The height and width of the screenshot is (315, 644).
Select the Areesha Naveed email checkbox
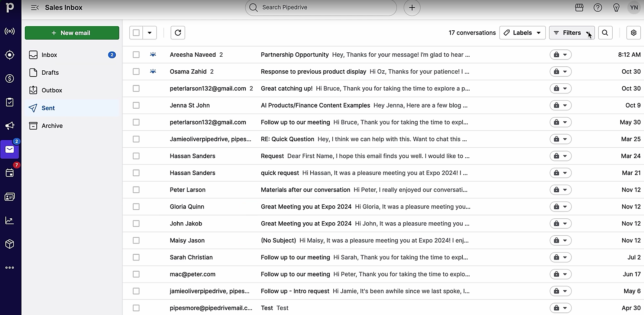click(x=136, y=54)
